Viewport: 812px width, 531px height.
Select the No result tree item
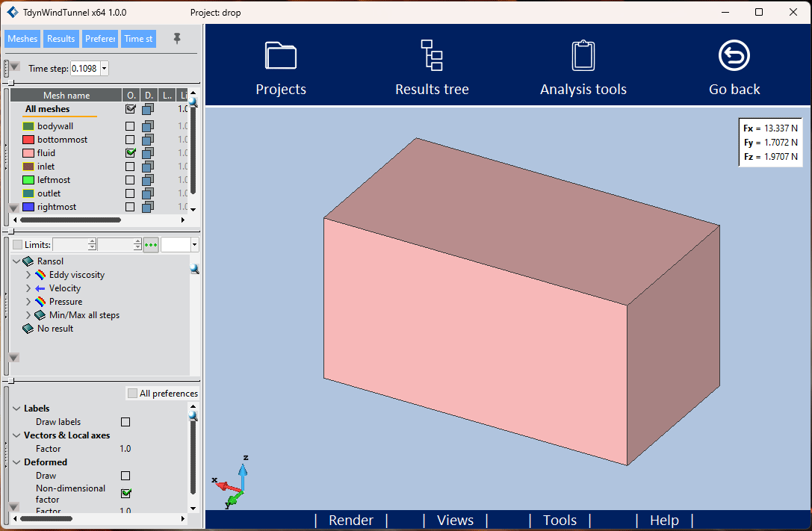55,329
